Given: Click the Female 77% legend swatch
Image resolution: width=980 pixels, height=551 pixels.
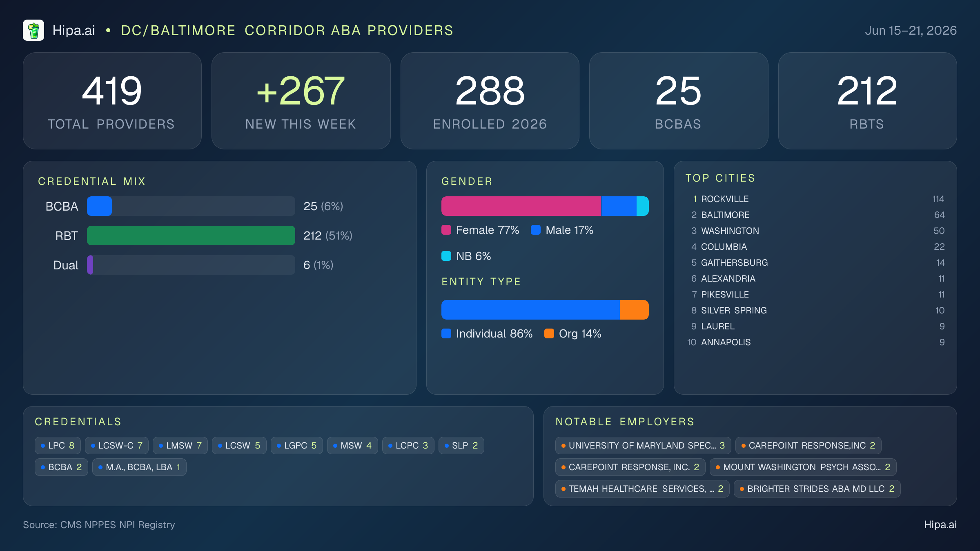Looking at the screenshot, I should tap(446, 230).
